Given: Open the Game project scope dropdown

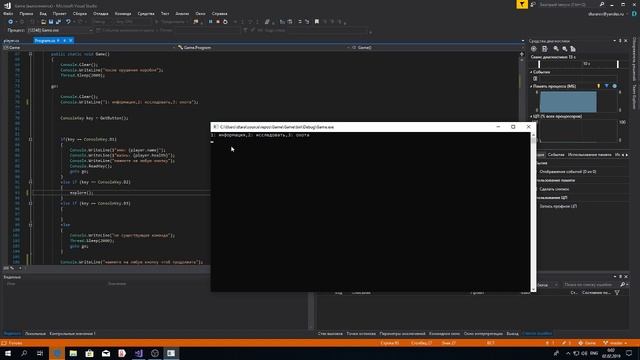Looking at the screenshot, I should coord(89,47).
